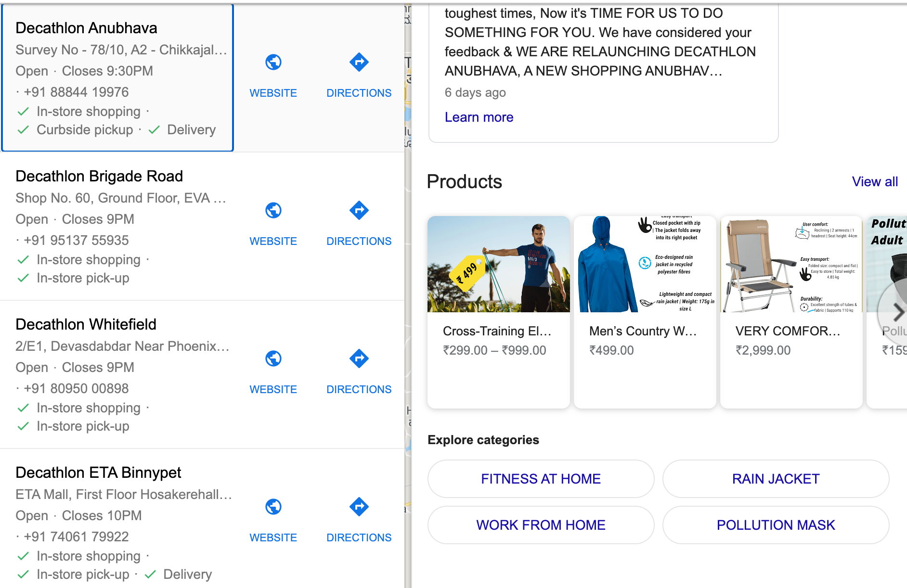
Task: Click Cross-Training El… product title
Action: pos(497,331)
